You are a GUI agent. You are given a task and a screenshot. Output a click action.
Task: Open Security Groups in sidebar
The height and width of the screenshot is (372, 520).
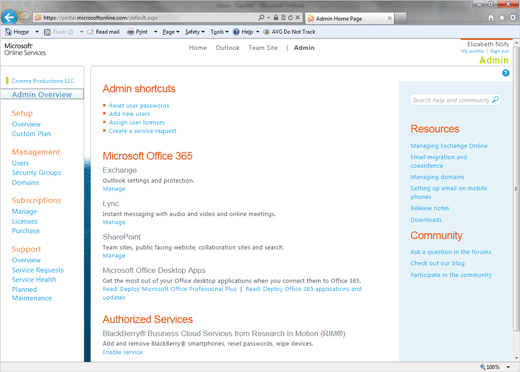[36, 172]
